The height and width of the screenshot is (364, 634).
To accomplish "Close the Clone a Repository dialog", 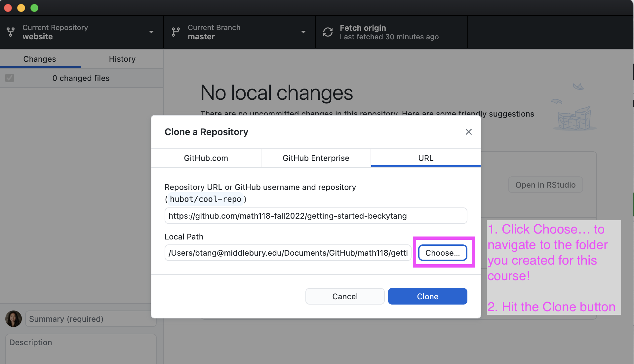I will (x=468, y=132).
